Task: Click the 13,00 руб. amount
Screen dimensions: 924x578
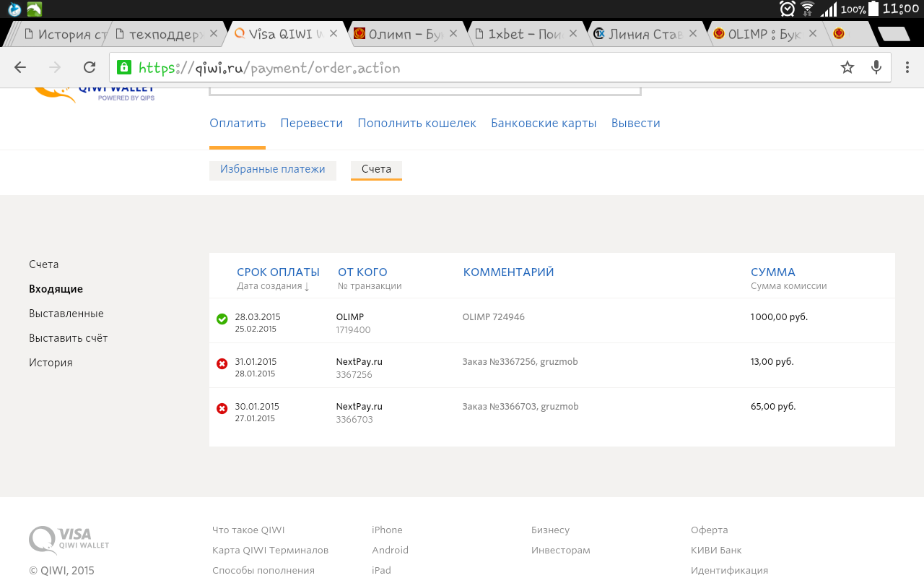Action: pyautogui.click(x=772, y=362)
